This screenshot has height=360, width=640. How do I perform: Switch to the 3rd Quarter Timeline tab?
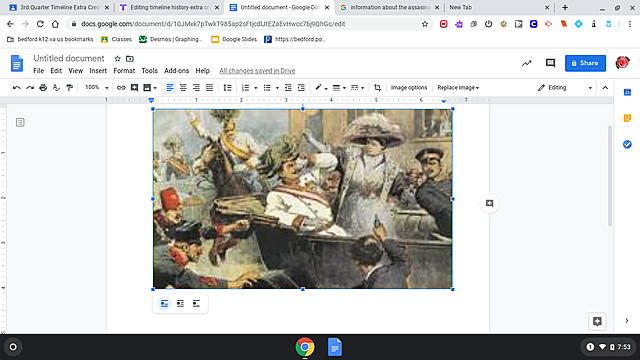click(59, 7)
